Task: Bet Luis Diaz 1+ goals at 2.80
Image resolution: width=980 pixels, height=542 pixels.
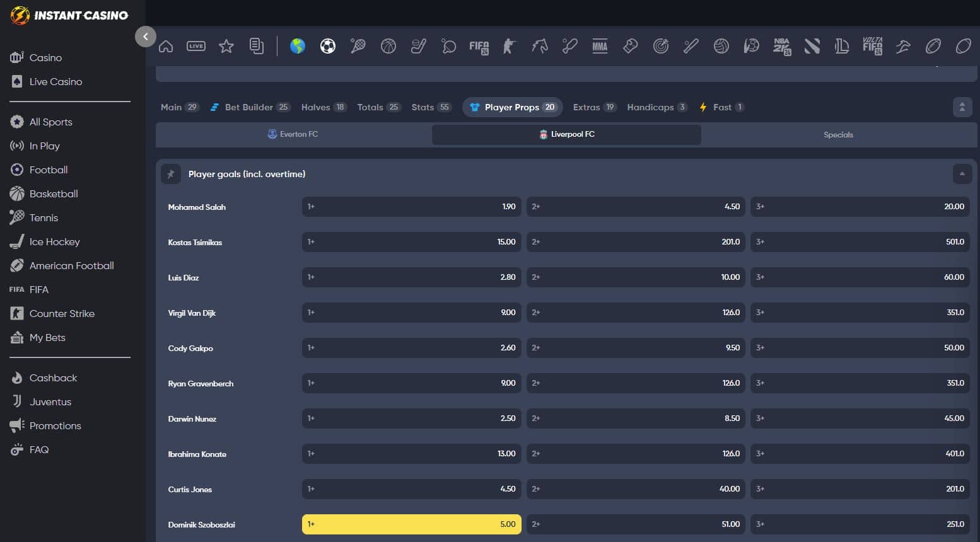Action: coord(412,277)
